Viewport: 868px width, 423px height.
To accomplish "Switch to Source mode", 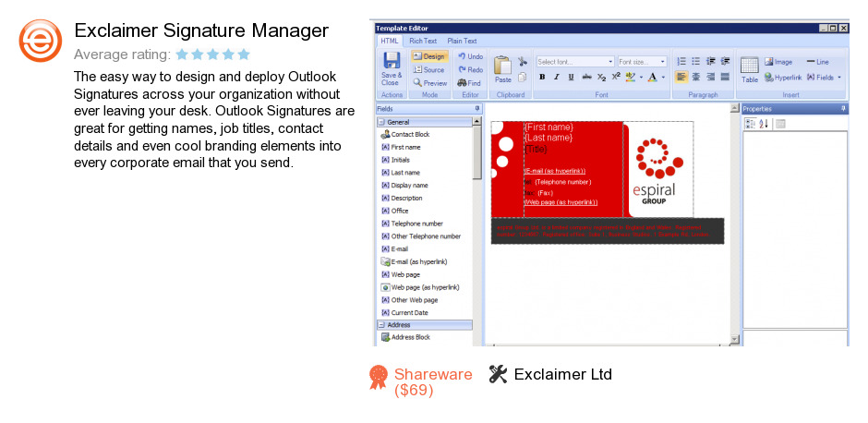I will 429,70.
